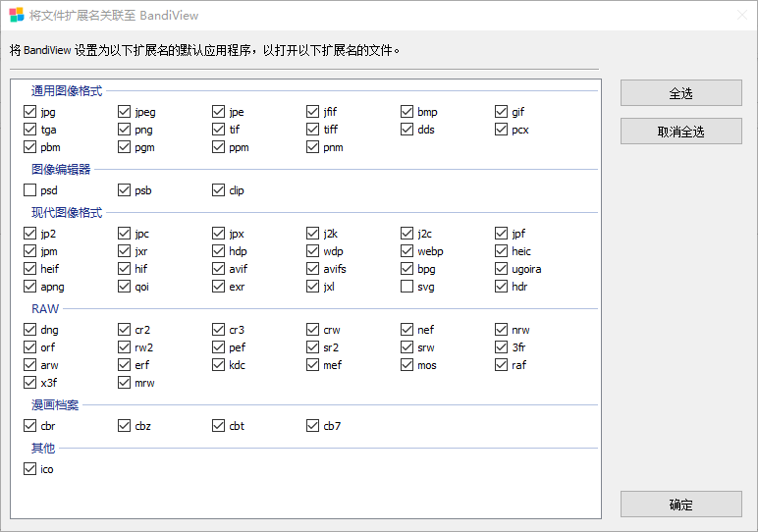
Task: Uncheck the ico checkbox
Action: (30, 469)
